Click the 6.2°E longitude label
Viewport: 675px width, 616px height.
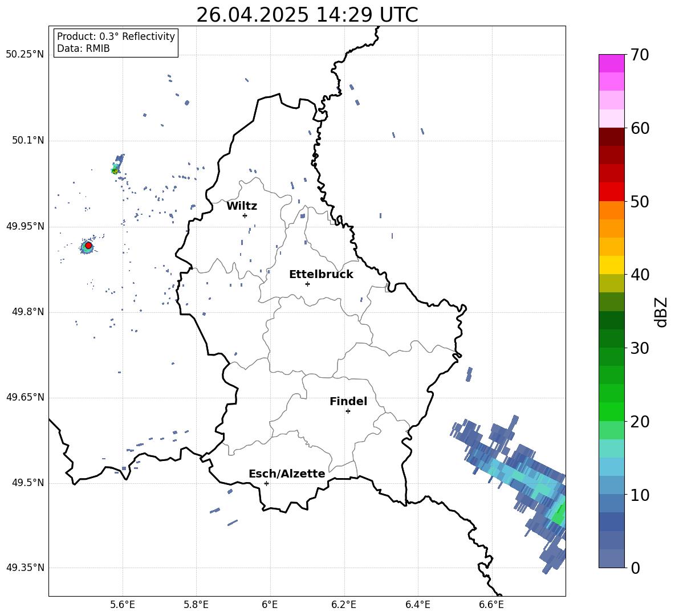(344, 605)
